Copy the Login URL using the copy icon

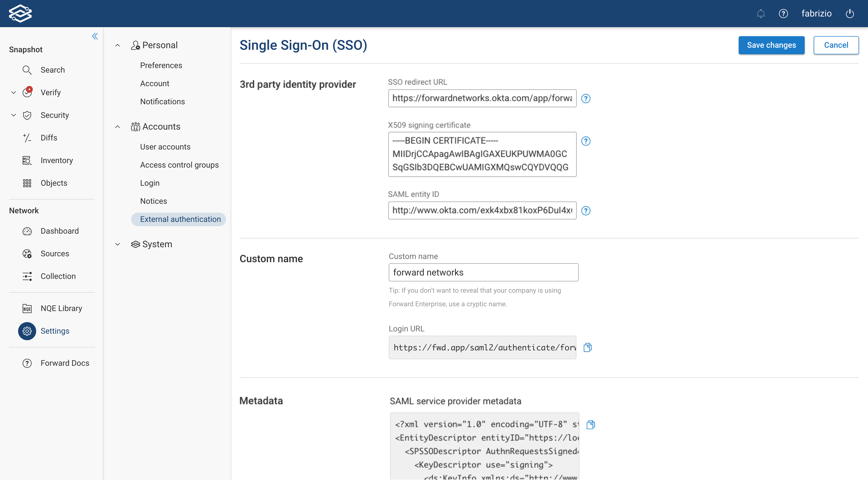[588, 347]
